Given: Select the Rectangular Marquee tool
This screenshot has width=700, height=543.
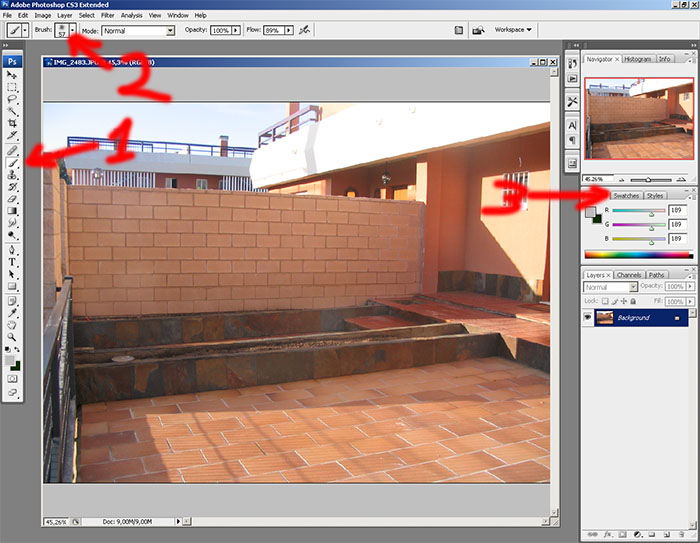Looking at the screenshot, I should tap(12, 87).
